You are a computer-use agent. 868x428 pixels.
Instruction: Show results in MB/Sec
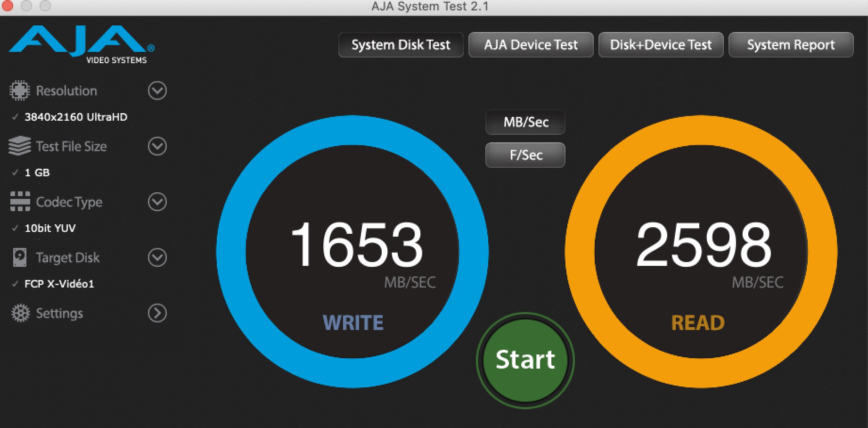click(525, 122)
